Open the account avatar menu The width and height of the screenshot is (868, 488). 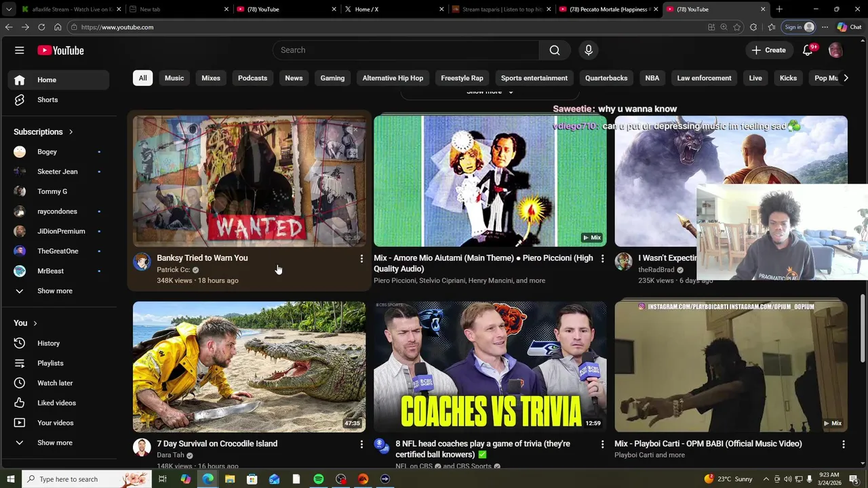coord(835,50)
